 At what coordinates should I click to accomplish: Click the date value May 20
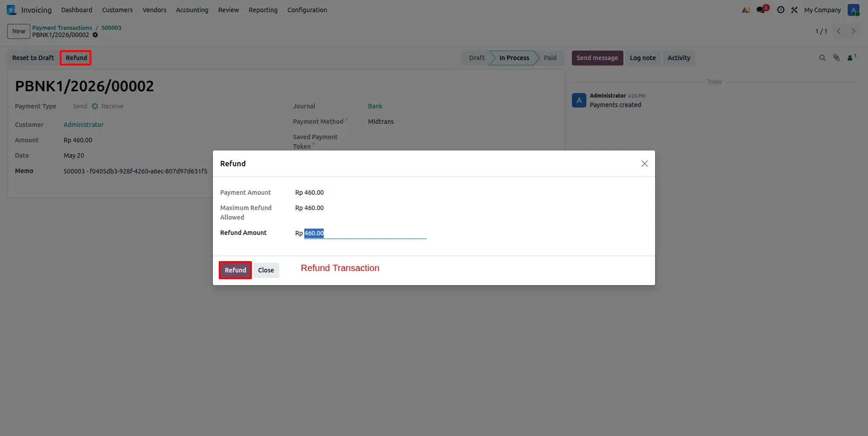tap(74, 155)
